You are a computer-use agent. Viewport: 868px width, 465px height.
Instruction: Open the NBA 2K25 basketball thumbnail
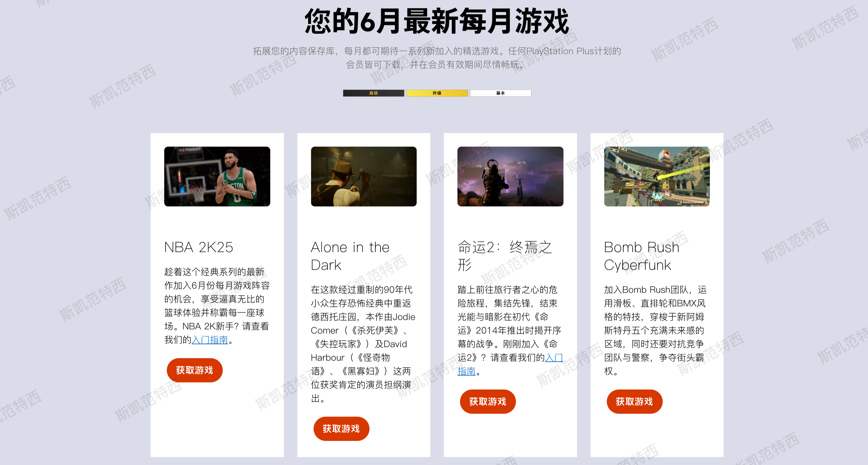(x=217, y=176)
